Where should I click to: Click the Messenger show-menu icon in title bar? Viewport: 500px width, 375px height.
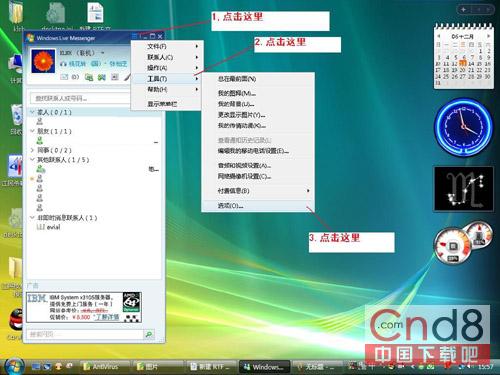tap(134, 36)
